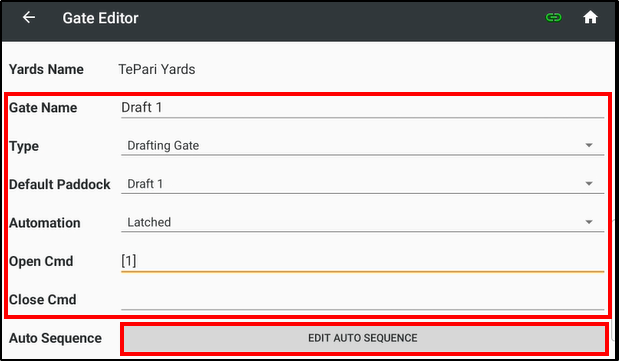Viewport: 619px width, 361px height.
Task: Tap the TePari Yards name value
Action: (157, 70)
